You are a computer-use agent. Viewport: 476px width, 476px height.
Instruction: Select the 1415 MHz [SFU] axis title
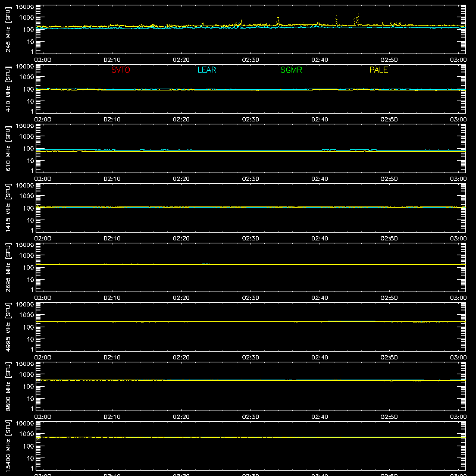coord(8,208)
